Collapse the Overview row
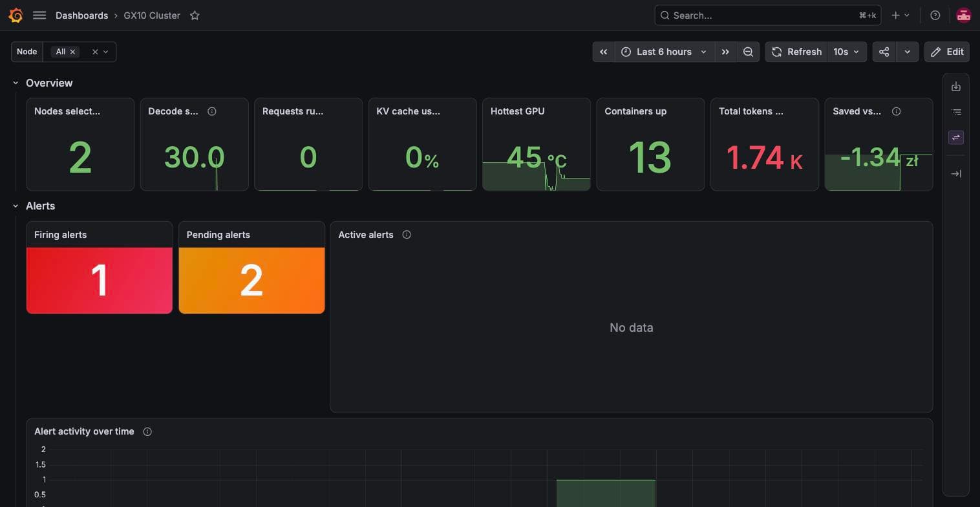Image resolution: width=980 pixels, height=507 pixels. point(16,83)
